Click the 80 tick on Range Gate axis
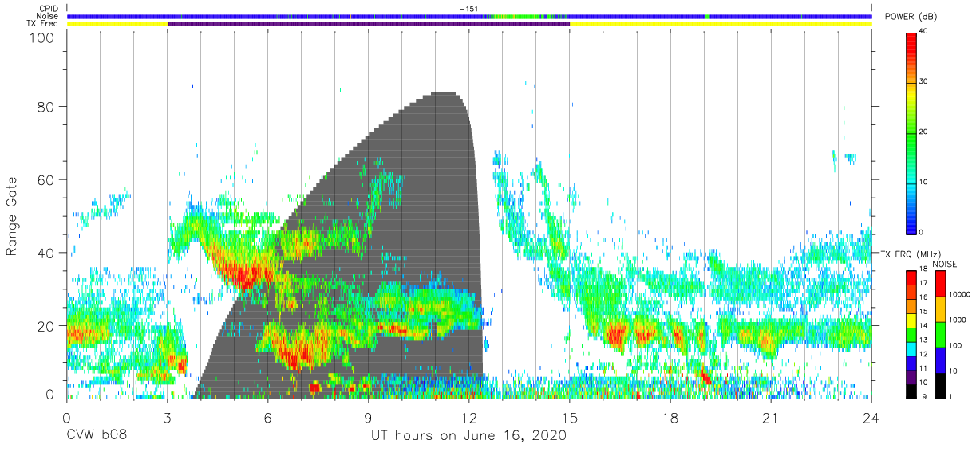The width and height of the screenshot is (980, 452). coord(45,106)
